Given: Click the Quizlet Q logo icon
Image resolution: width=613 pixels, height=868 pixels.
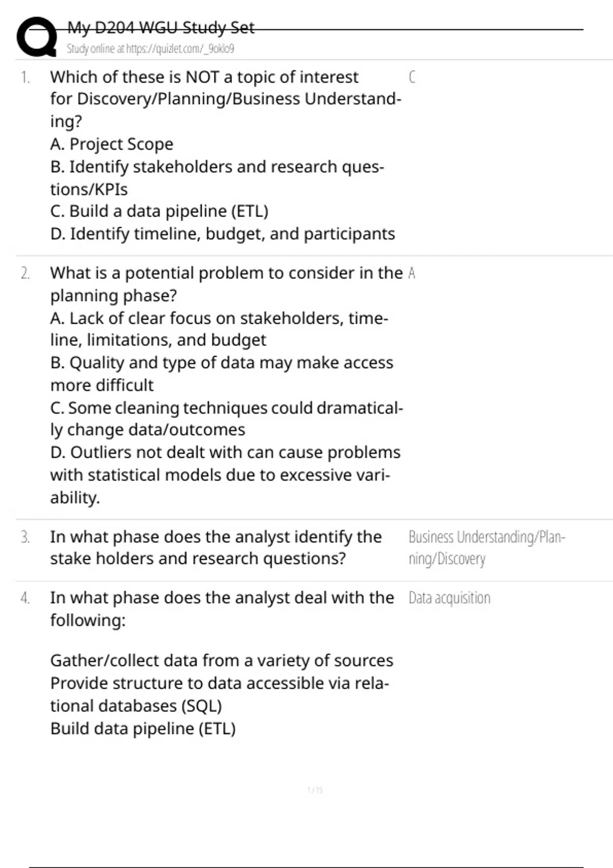Looking at the screenshot, I should point(37,37).
